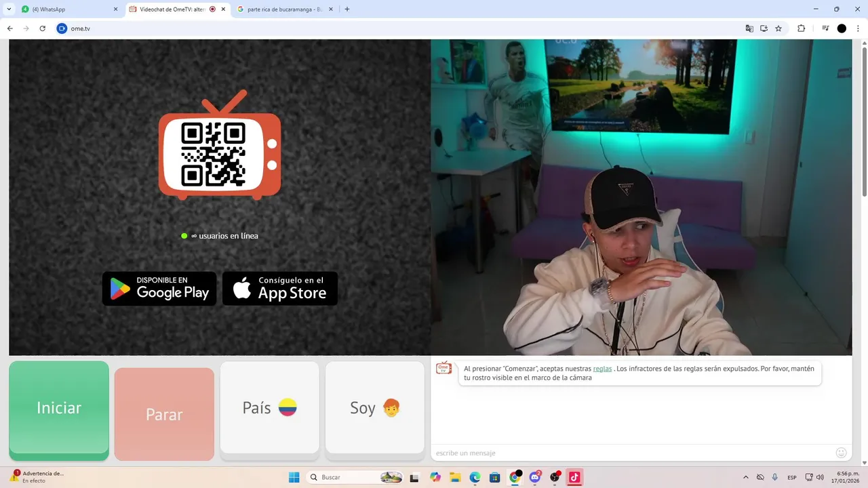Image resolution: width=868 pixels, height=488 pixels.
Task: Open TikTok app in taskbar
Action: tap(574, 477)
